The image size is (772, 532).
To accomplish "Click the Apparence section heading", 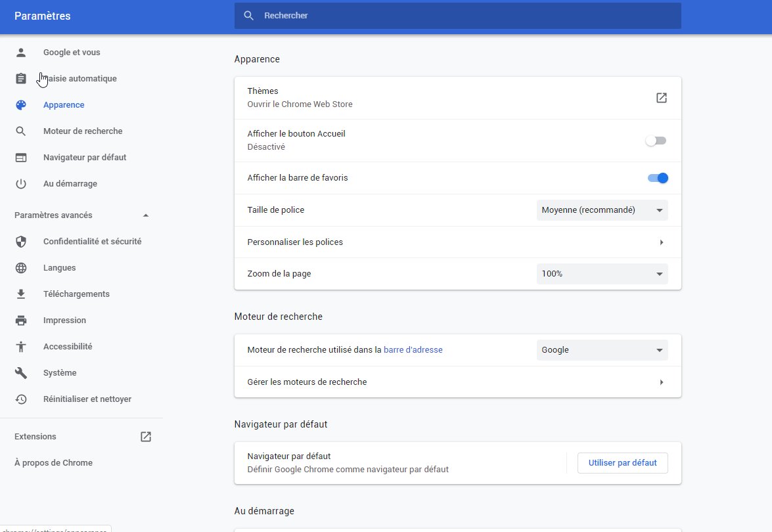I will click(x=257, y=60).
